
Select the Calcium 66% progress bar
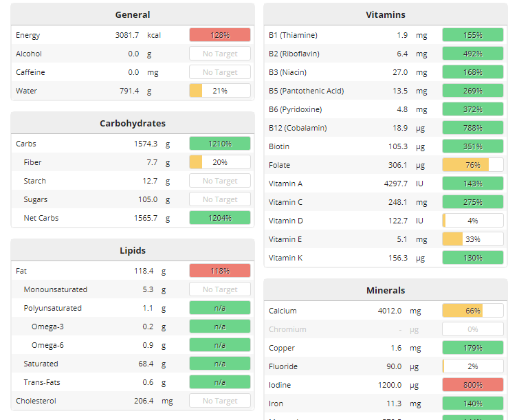473,311
